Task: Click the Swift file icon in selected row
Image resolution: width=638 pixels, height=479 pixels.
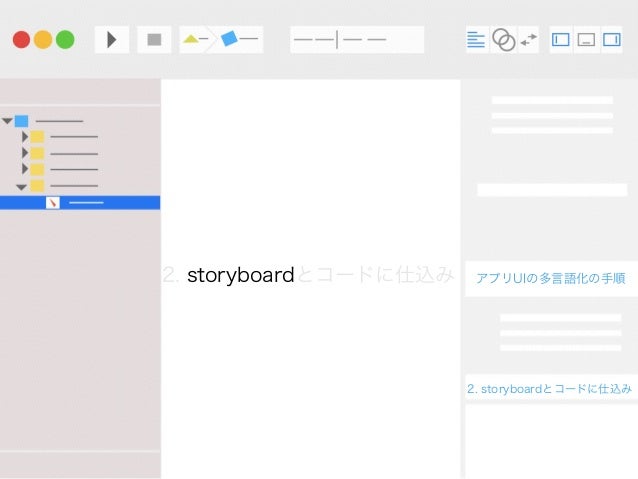Action: pos(53,203)
